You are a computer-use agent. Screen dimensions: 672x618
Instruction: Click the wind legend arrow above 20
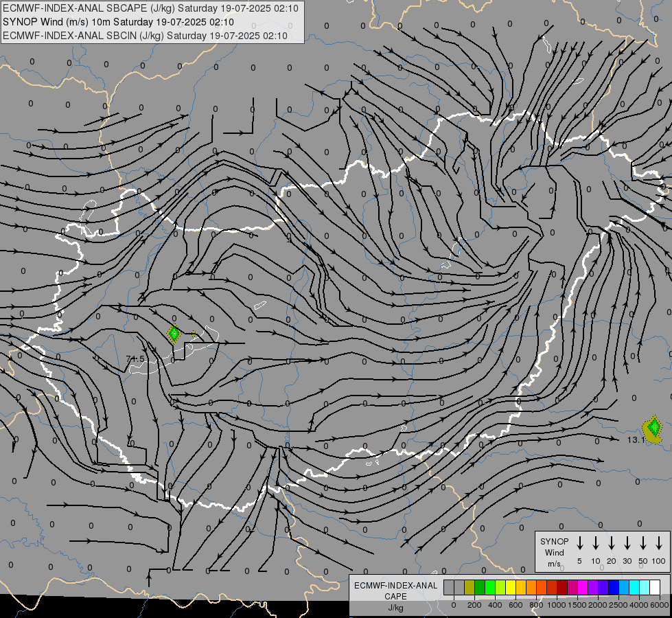[611, 543]
